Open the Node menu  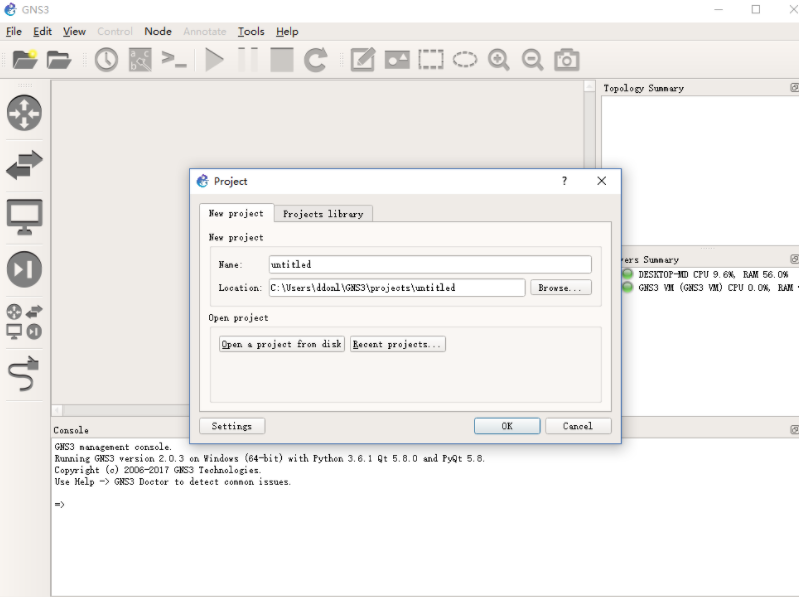pyautogui.click(x=158, y=32)
